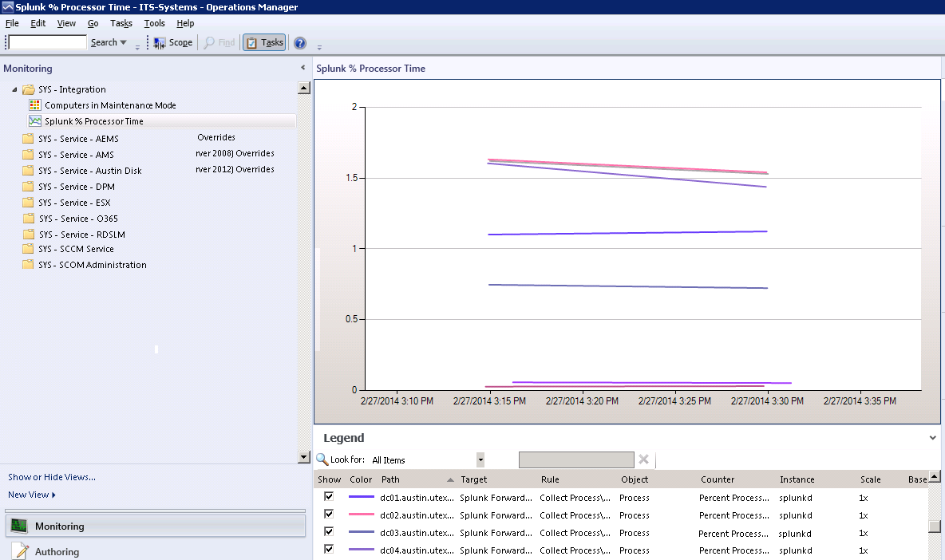The image size is (945, 560).
Task: Open the Tools menu
Action: click(x=154, y=23)
